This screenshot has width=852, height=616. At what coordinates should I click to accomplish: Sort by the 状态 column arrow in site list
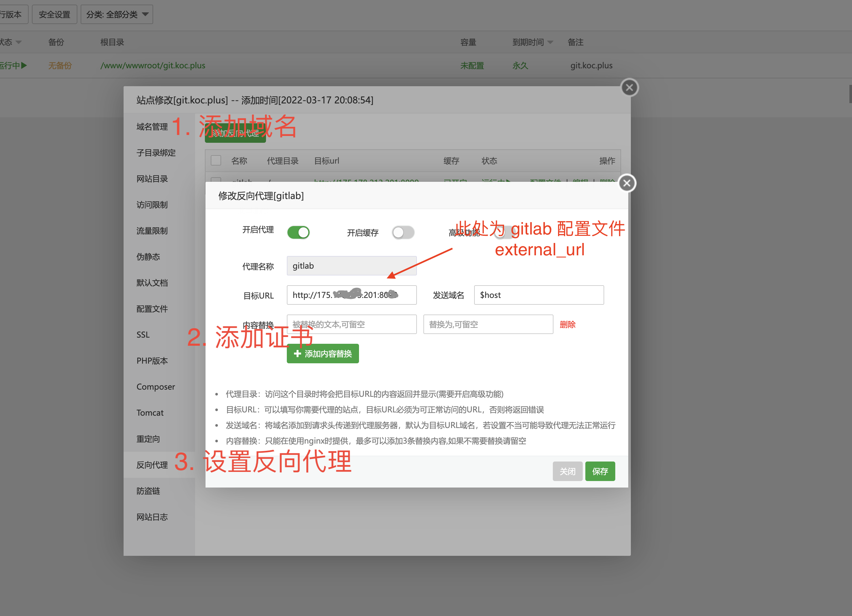(x=19, y=43)
